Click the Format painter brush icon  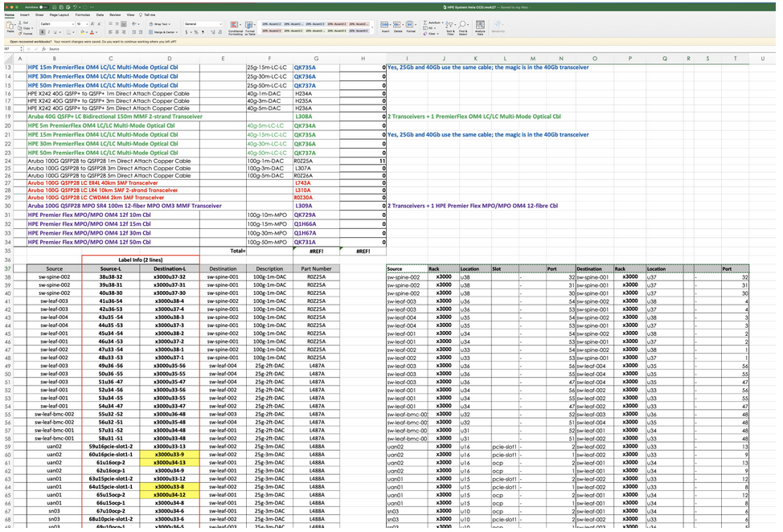coord(20,34)
